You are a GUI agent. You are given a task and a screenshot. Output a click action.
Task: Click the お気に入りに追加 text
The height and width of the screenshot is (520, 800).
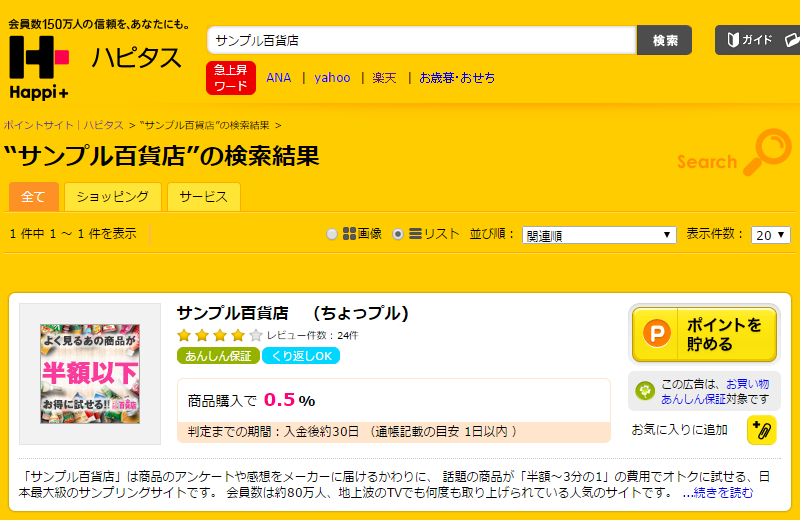[680, 430]
